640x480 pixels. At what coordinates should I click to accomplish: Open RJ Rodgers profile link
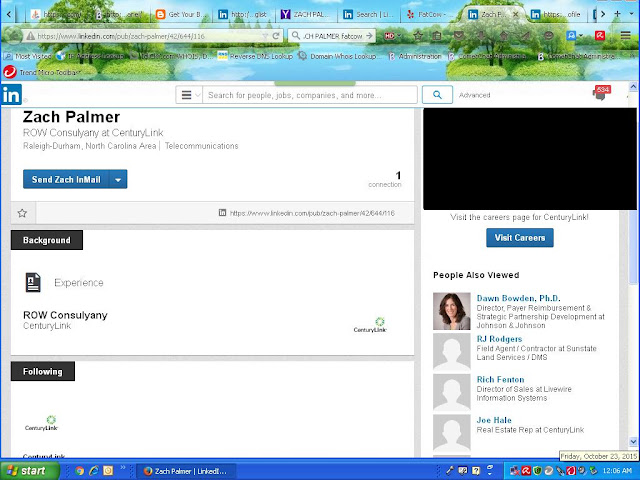[x=499, y=339]
